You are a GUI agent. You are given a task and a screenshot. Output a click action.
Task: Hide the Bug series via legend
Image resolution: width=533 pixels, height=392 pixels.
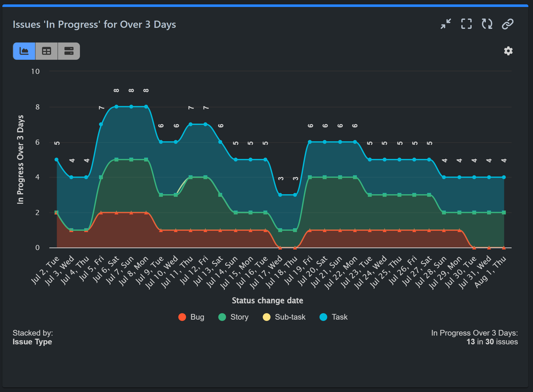[191, 317]
